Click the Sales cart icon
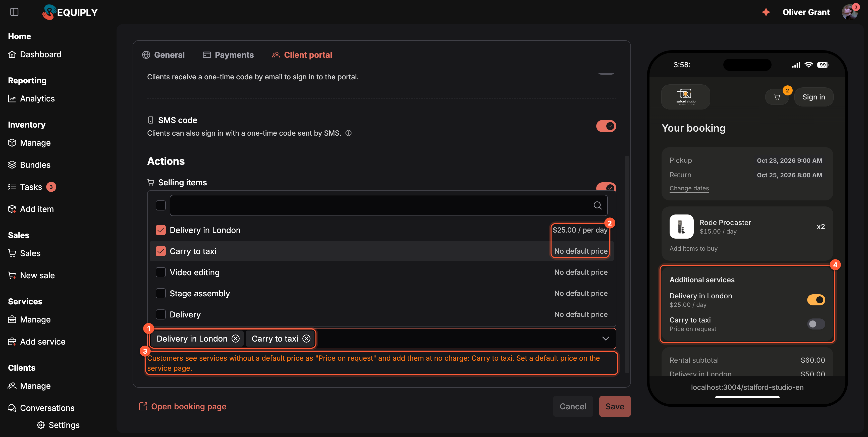The image size is (868, 437). pos(12,253)
